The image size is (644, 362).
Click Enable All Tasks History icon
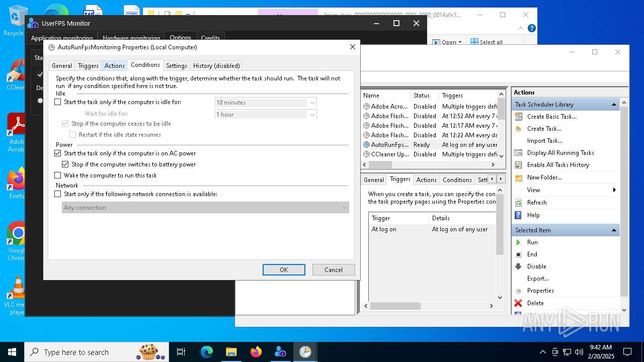tap(518, 165)
